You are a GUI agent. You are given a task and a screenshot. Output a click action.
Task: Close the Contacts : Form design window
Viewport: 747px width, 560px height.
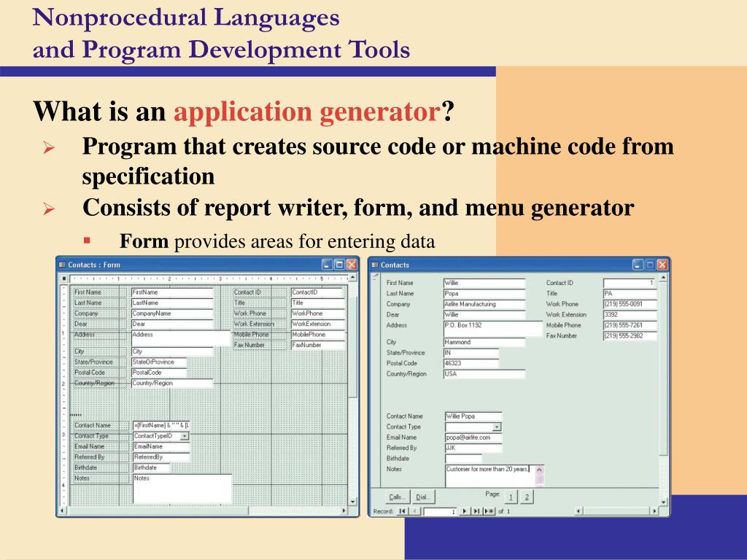click(352, 265)
